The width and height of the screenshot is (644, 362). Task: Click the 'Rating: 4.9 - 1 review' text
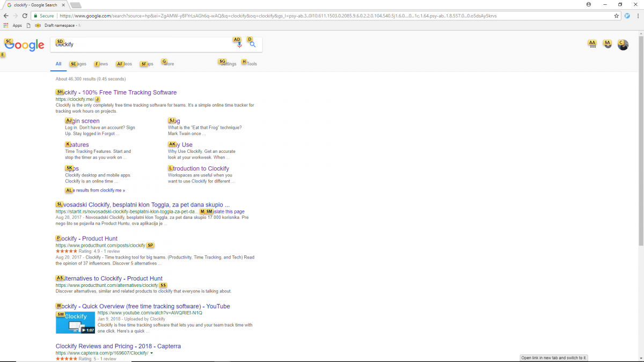click(99, 251)
